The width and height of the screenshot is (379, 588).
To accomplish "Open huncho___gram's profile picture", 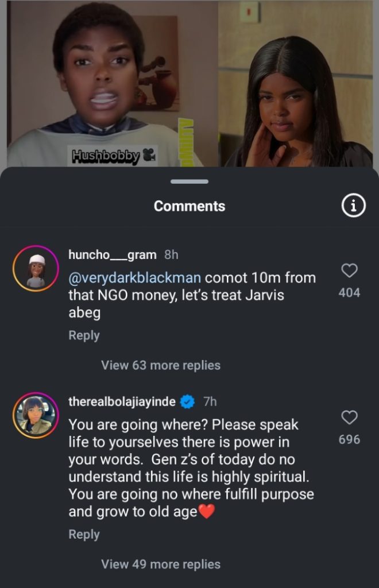I will tap(36, 269).
